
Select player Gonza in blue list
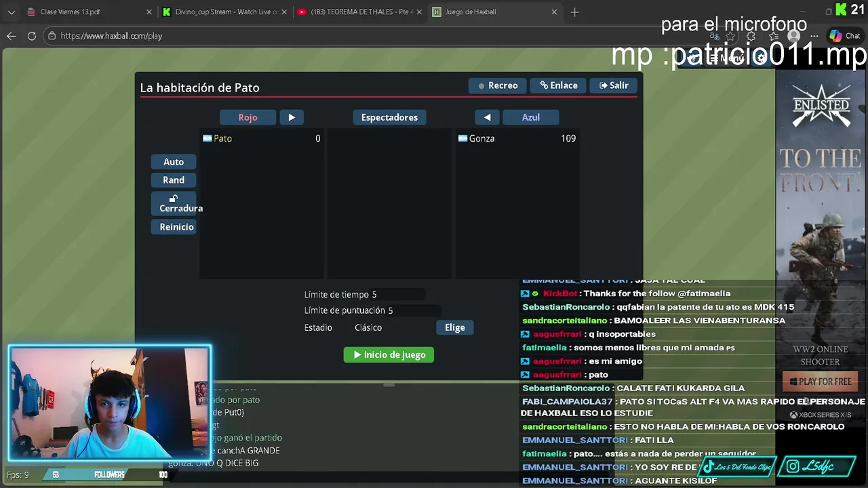517,138
